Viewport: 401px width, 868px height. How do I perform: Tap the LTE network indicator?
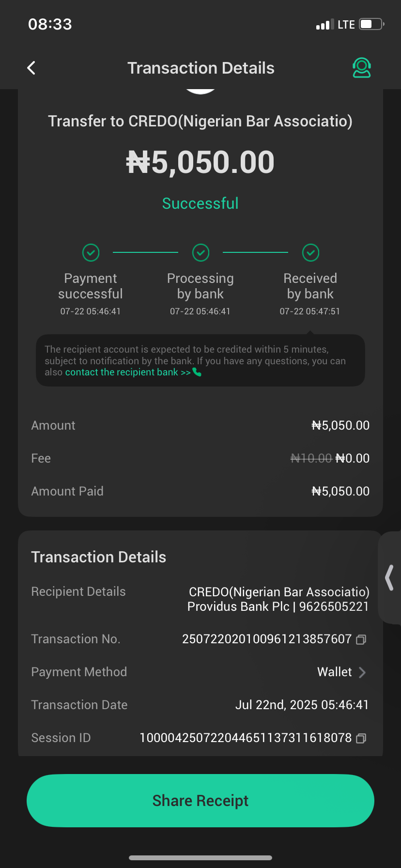coord(346,25)
